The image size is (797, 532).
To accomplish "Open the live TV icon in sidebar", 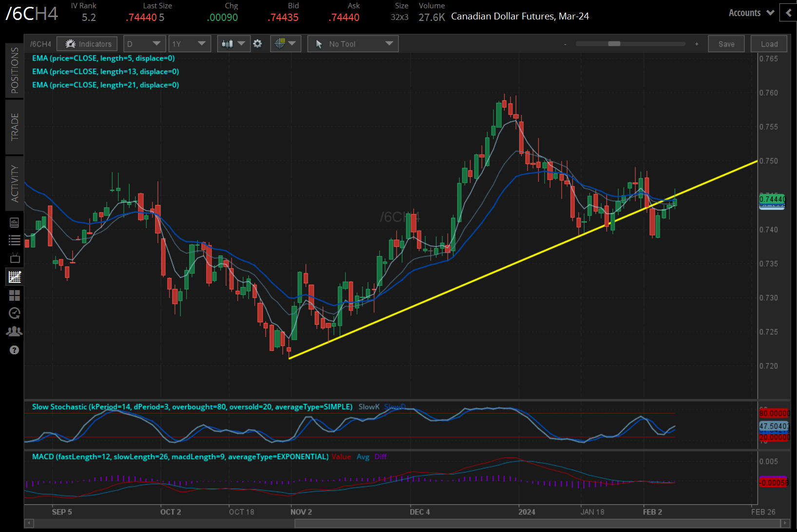I will point(15,258).
